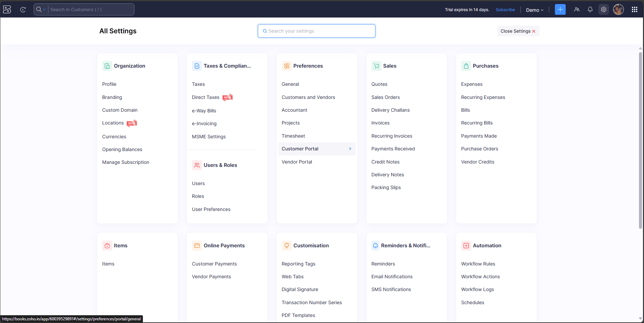Click the Customisation section icon
Image resolution: width=644 pixels, height=323 pixels.
tap(287, 246)
